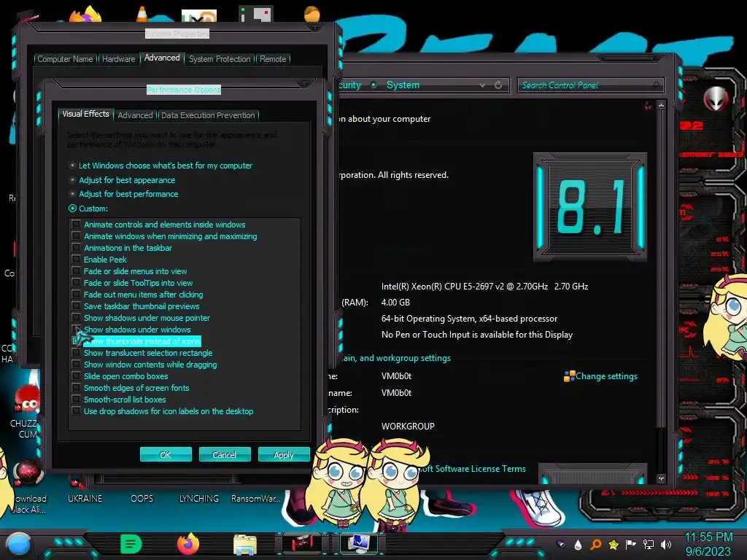Check Show window contents while dragging

coord(76,364)
